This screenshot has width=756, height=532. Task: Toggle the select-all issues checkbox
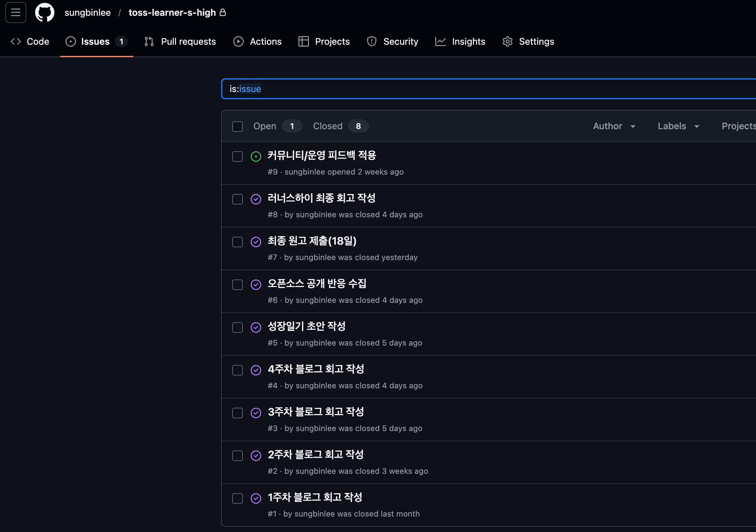click(238, 126)
